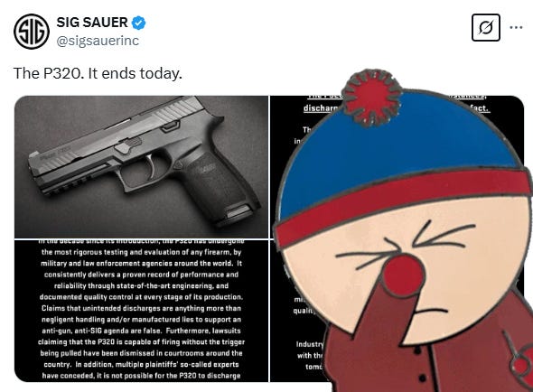Open the Grok slashed-circle icon
533x392 pixels.
[486, 27]
